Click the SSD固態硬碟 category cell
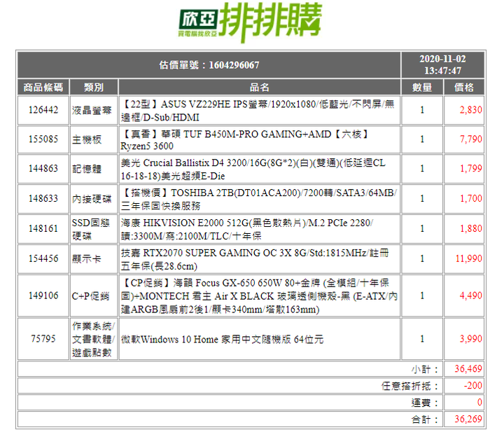The image size is (504, 430). pos(94,229)
